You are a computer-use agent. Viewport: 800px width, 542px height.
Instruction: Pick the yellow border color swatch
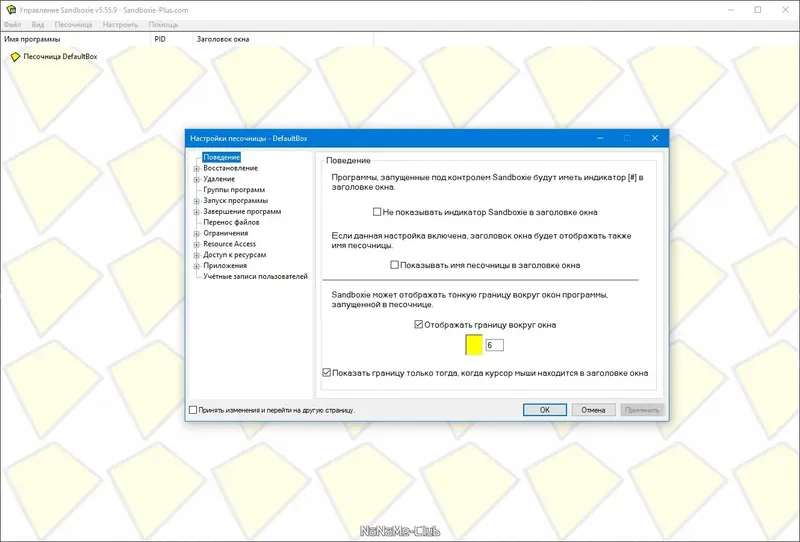tap(474, 345)
